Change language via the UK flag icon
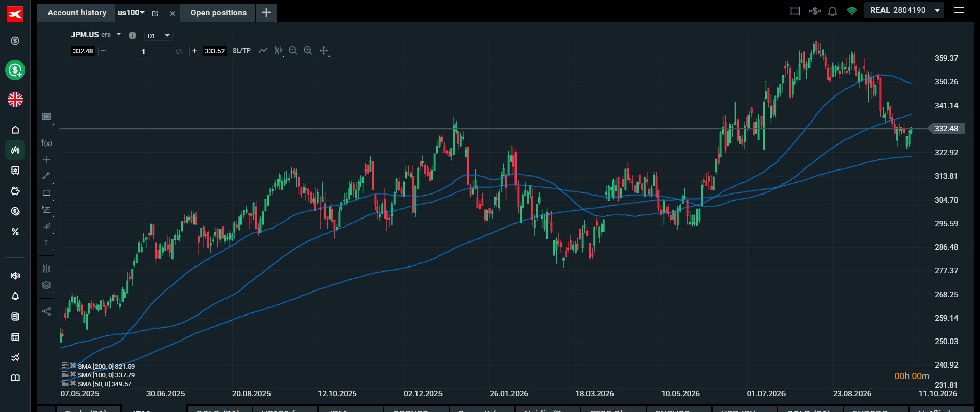The width and height of the screenshot is (980, 412). 15,100
